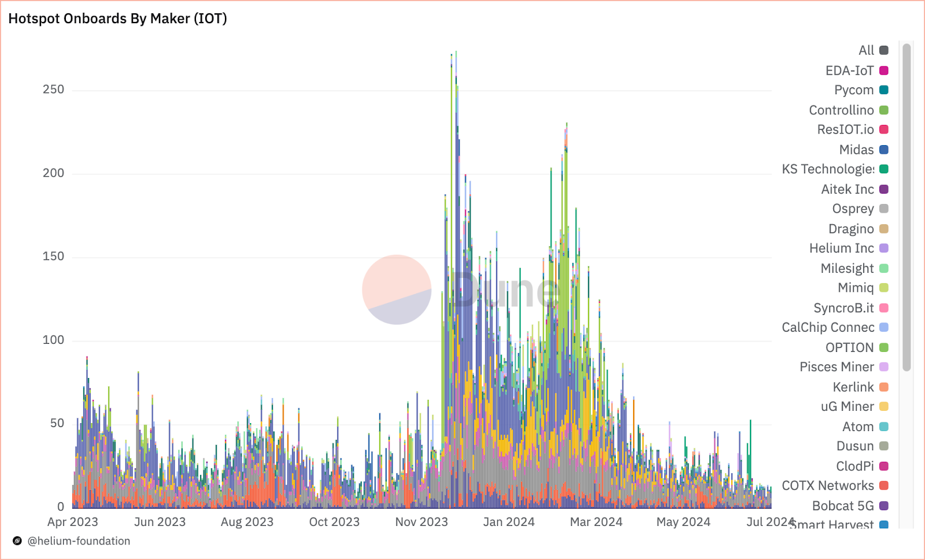925x560 pixels.
Task: Click the Dragino tan legend marker
Action: [883, 229]
